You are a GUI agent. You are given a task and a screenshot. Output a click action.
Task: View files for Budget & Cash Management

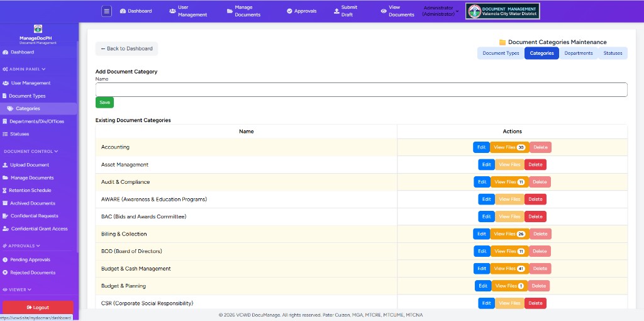tap(509, 268)
